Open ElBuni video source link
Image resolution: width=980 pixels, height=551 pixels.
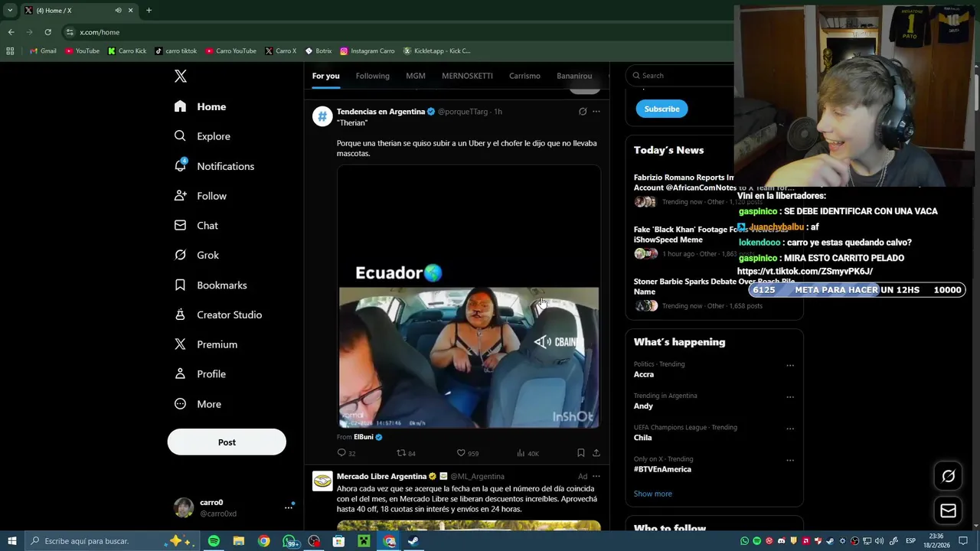pyautogui.click(x=364, y=437)
